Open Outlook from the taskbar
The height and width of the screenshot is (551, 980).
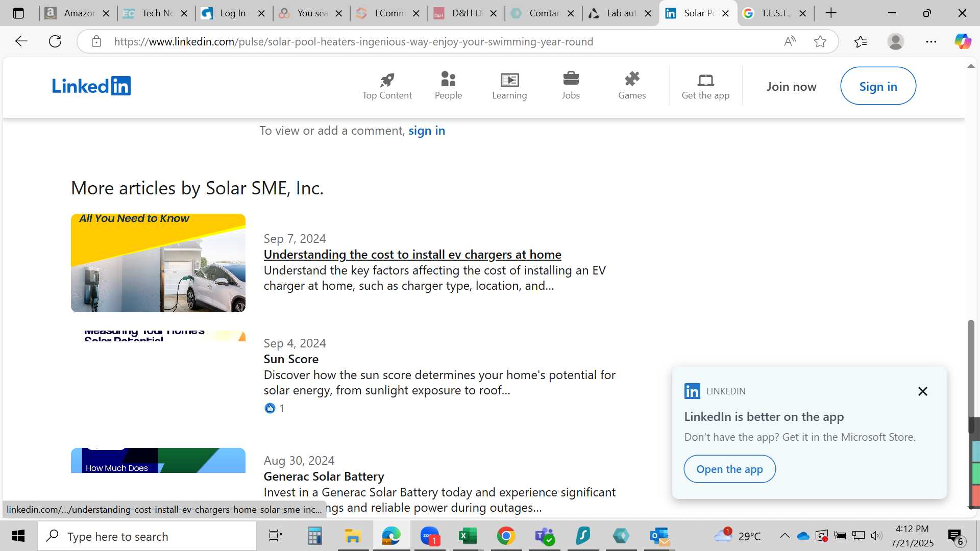pos(659,536)
